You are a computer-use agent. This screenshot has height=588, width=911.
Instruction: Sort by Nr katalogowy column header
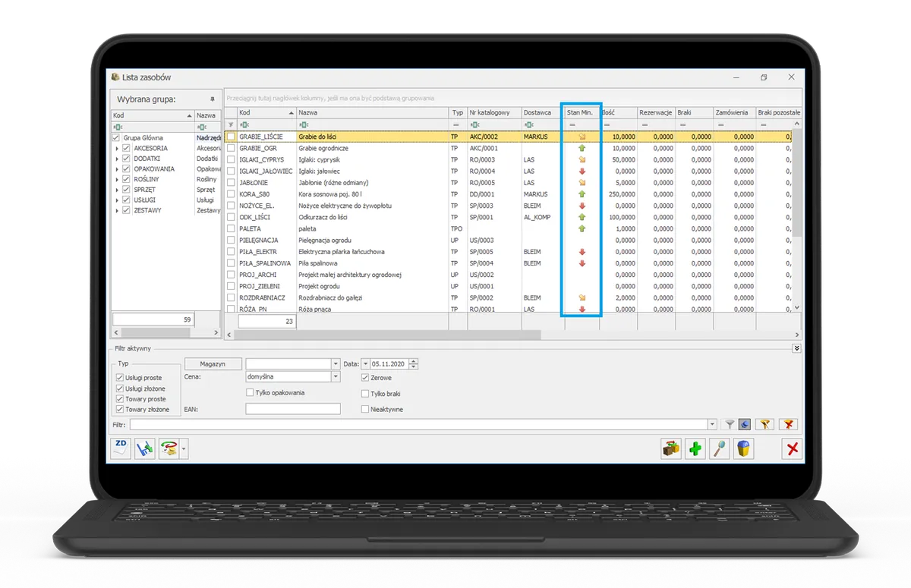[x=494, y=112]
